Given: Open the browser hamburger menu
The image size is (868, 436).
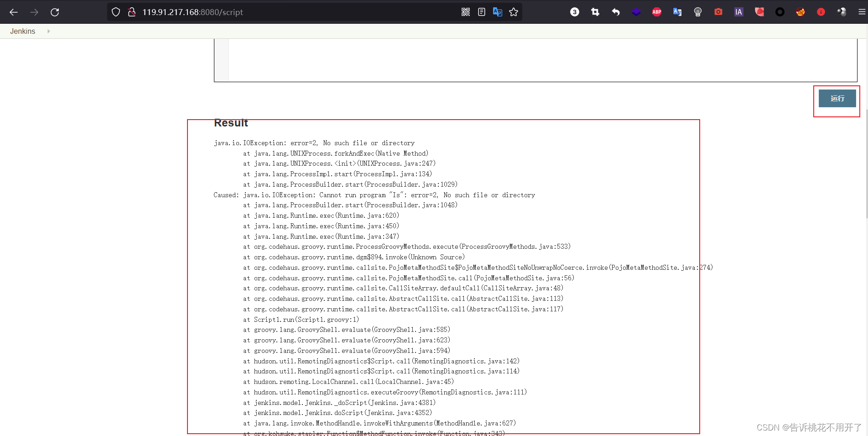Looking at the screenshot, I should point(862,12).
